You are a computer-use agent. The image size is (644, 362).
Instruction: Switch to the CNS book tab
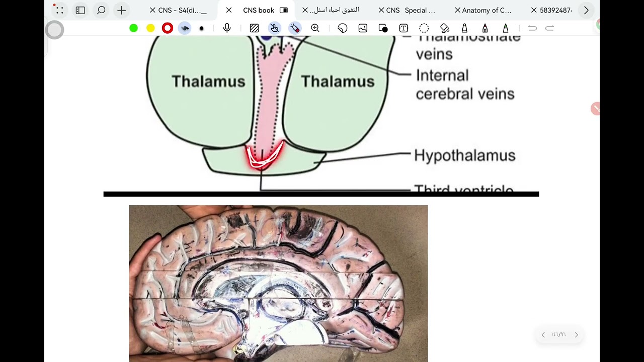click(259, 10)
